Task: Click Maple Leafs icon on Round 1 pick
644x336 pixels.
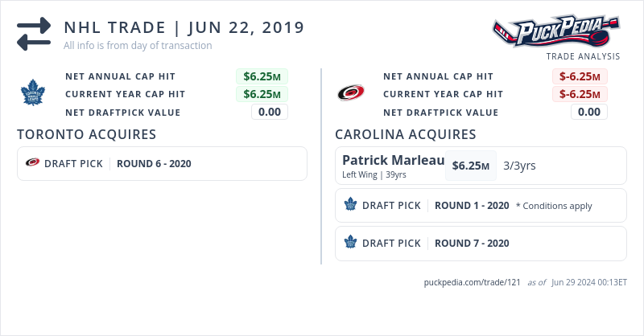Action: click(350, 205)
